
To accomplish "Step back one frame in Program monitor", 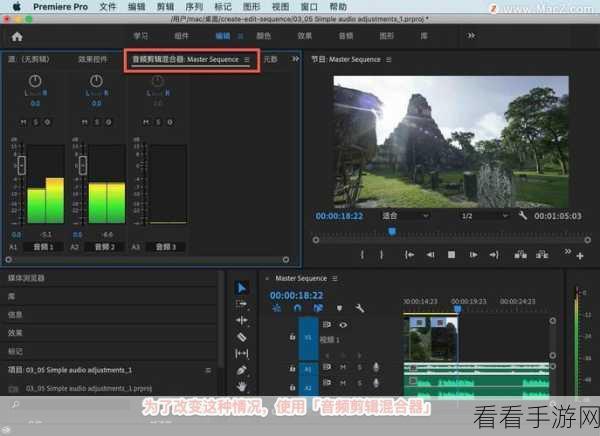I will 430,255.
